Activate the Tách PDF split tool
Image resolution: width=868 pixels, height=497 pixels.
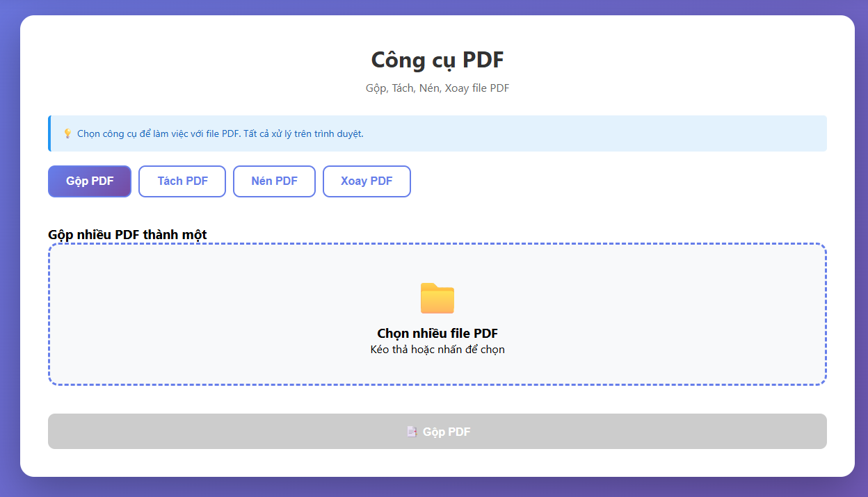pyautogui.click(x=182, y=181)
